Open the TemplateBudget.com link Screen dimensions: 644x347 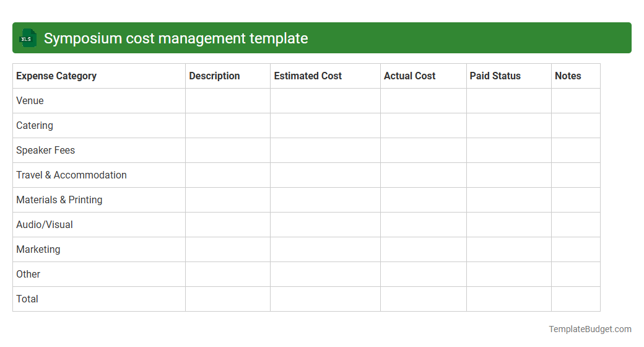pyautogui.click(x=590, y=329)
